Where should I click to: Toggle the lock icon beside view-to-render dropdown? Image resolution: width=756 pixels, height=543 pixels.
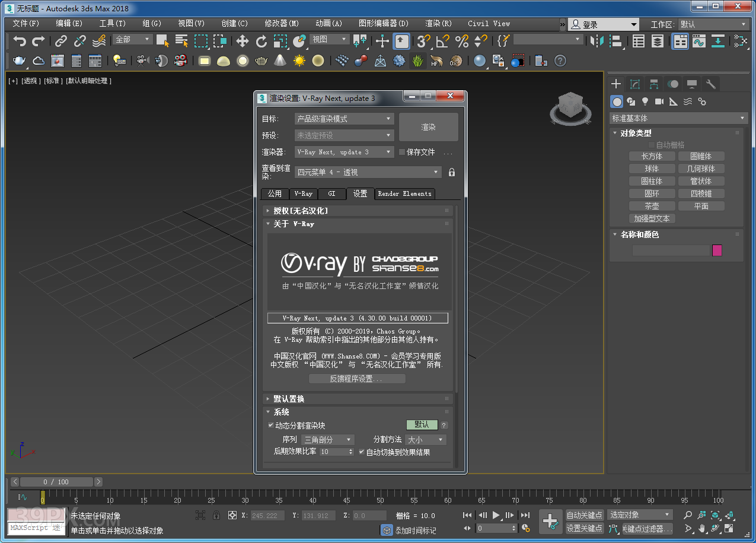pyautogui.click(x=452, y=172)
